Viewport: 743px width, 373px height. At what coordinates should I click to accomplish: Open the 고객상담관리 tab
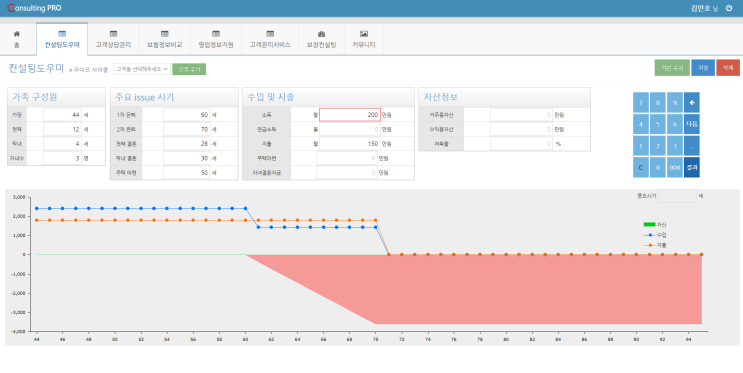[x=113, y=39]
